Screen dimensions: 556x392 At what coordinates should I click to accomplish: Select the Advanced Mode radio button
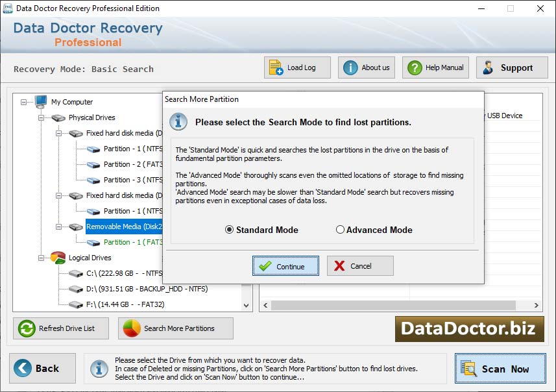pos(340,230)
